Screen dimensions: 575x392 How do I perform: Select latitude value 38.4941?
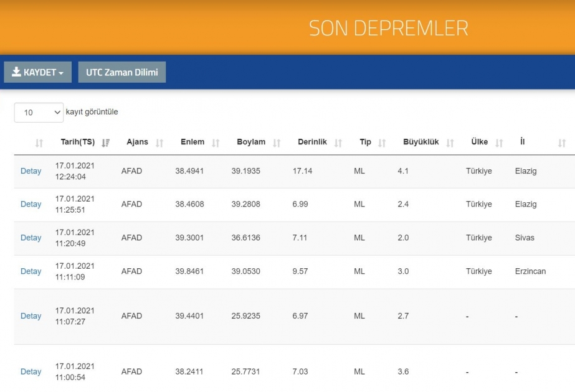(189, 171)
